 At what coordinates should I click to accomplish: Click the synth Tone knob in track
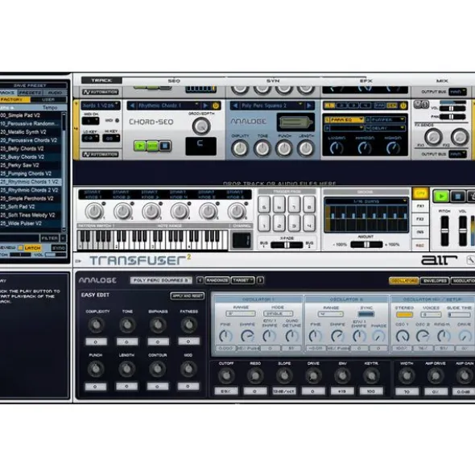click(x=262, y=148)
